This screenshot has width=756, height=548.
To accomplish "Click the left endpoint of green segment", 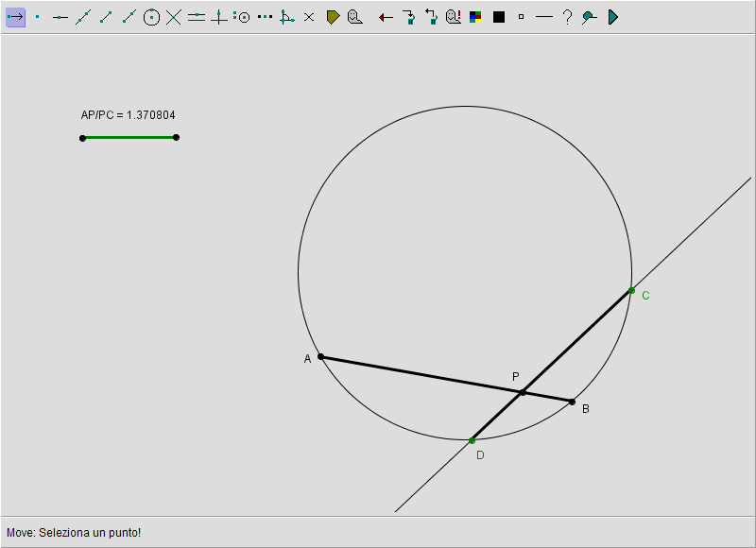I will point(82,138).
